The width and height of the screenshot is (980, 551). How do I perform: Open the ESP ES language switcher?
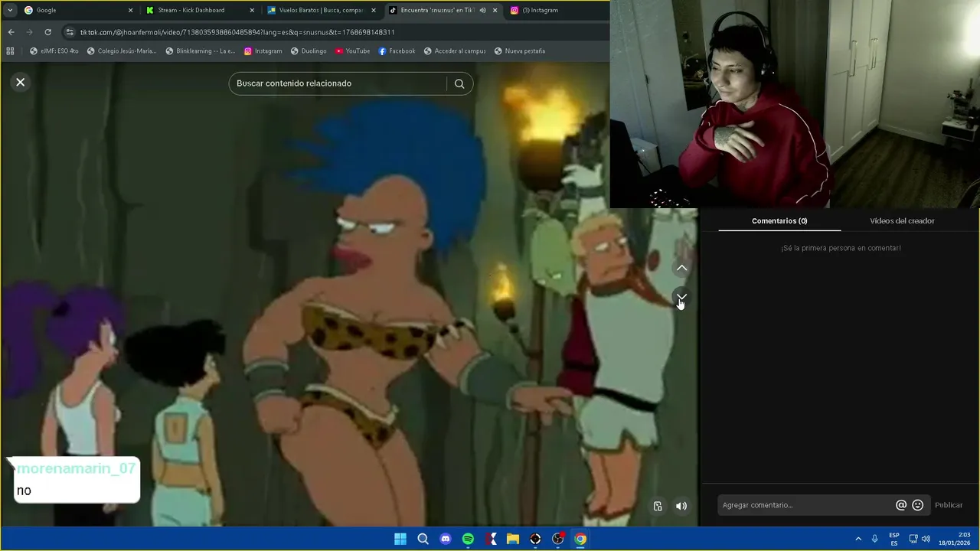(x=894, y=539)
